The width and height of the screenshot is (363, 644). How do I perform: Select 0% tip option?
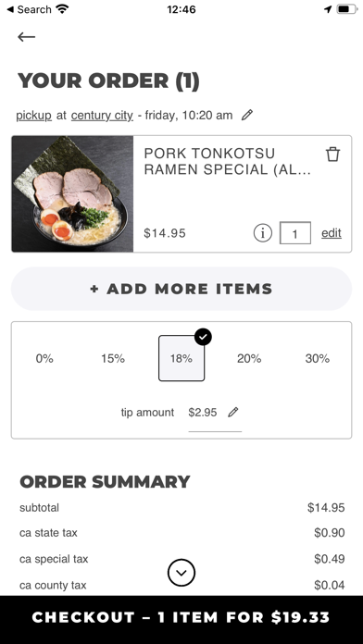[x=44, y=359]
